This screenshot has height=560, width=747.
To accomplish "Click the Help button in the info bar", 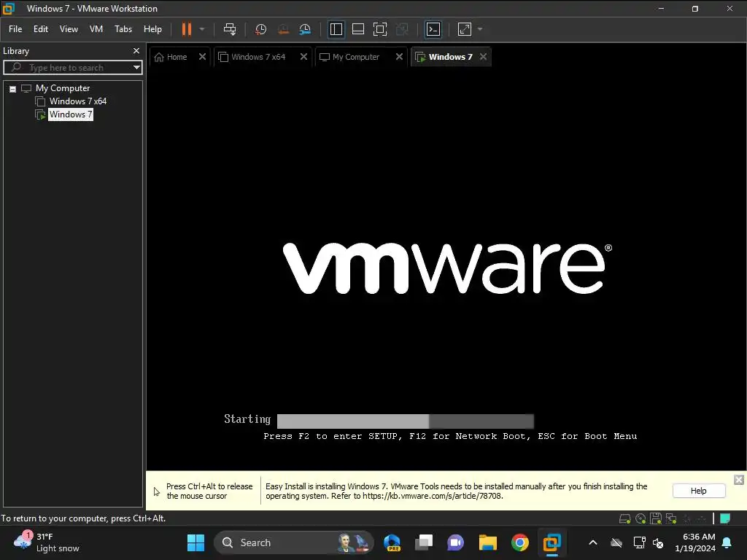I will (698, 491).
